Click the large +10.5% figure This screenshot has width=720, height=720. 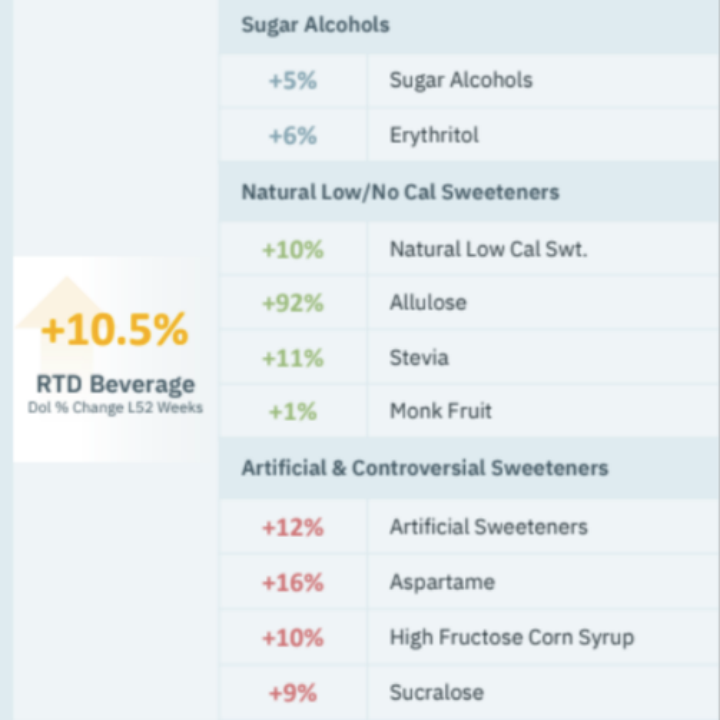(115, 330)
